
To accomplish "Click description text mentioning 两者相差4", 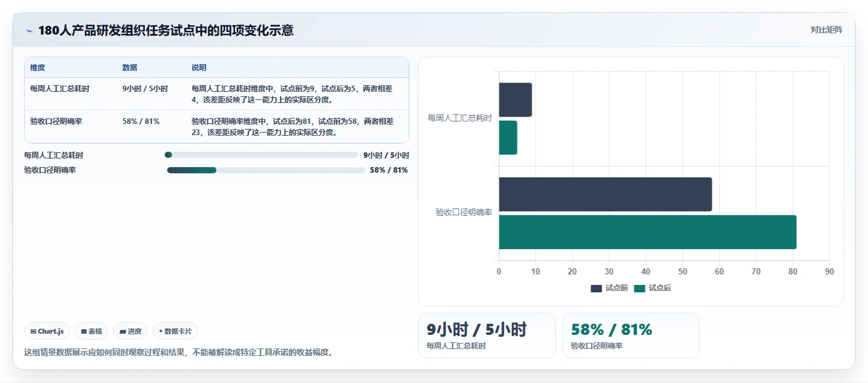I will [x=292, y=94].
